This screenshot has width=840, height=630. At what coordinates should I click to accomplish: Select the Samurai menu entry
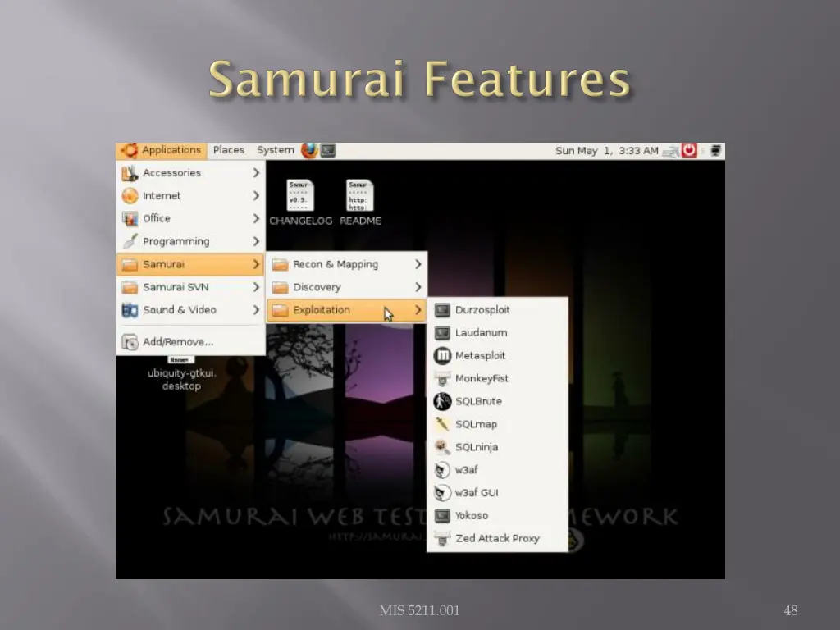[x=190, y=264]
